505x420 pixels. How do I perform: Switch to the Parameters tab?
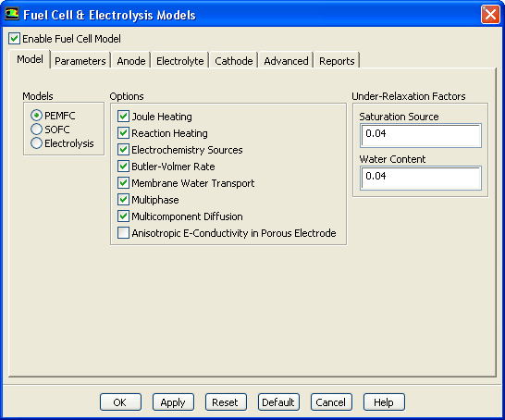tap(80, 61)
